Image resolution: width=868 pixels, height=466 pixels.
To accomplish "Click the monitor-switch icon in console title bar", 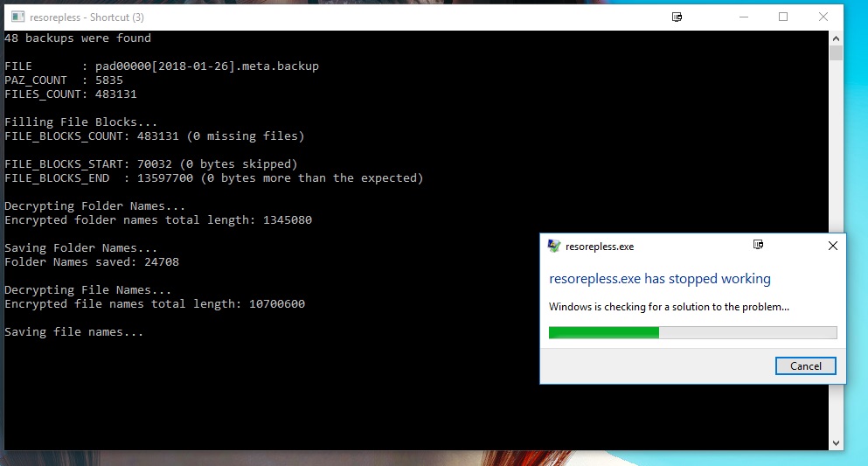I will (x=677, y=17).
